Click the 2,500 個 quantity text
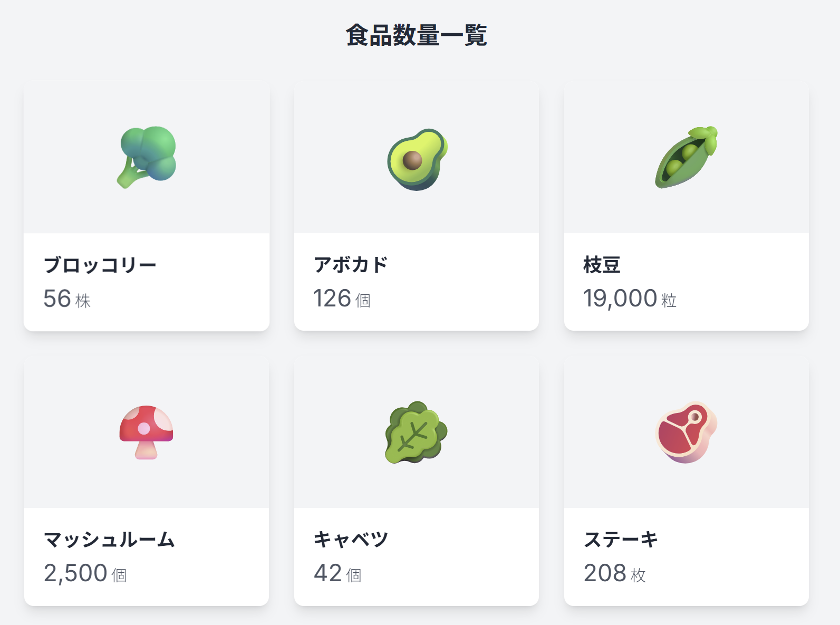This screenshot has width=840, height=625. pyautogui.click(x=85, y=573)
